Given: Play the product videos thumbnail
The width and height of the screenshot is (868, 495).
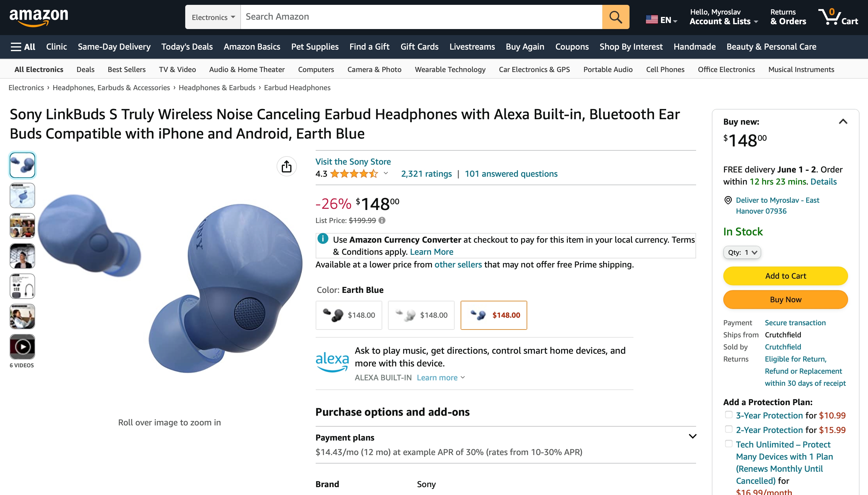Looking at the screenshot, I should point(22,347).
